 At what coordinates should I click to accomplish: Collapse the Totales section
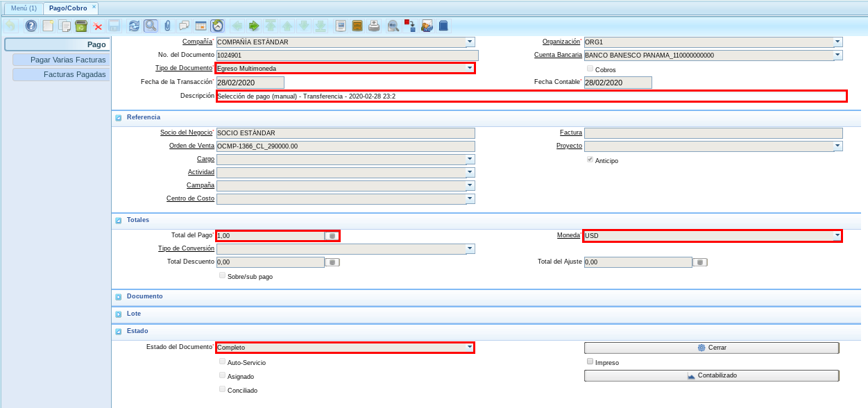119,220
